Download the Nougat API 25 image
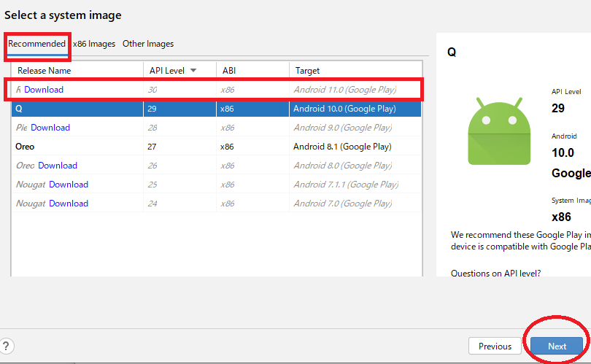This screenshot has width=591, height=364. (x=69, y=185)
